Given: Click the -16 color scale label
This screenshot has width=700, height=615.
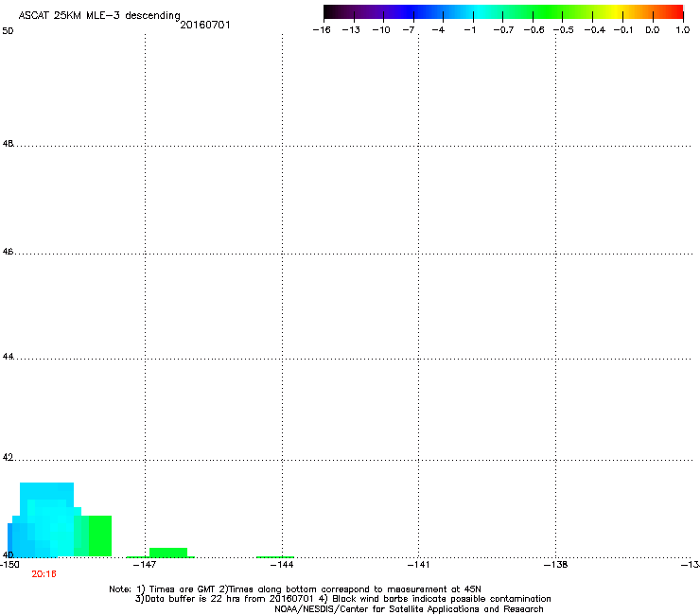Looking at the screenshot, I should [322, 30].
